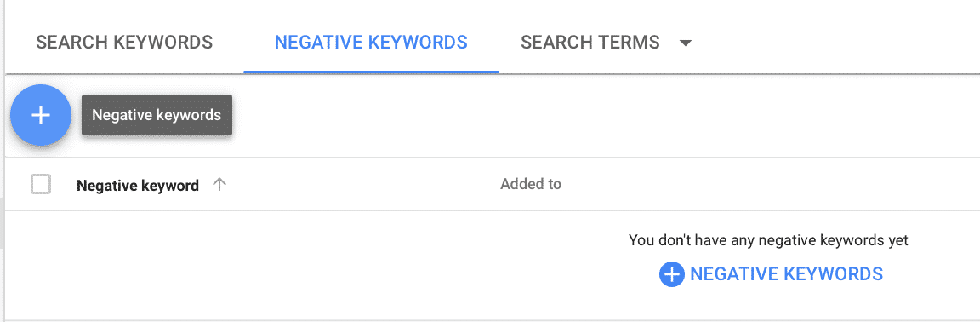Click the blue NEGATIVE KEYWORDS link text

tap(786, 273)
